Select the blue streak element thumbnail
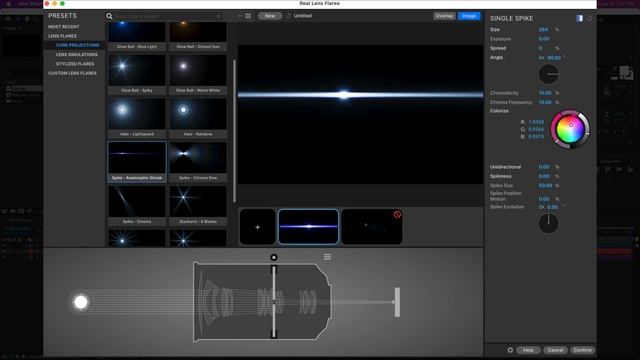Image resolution: width=640 pixels, height=360 pixels. coord(308,227)
